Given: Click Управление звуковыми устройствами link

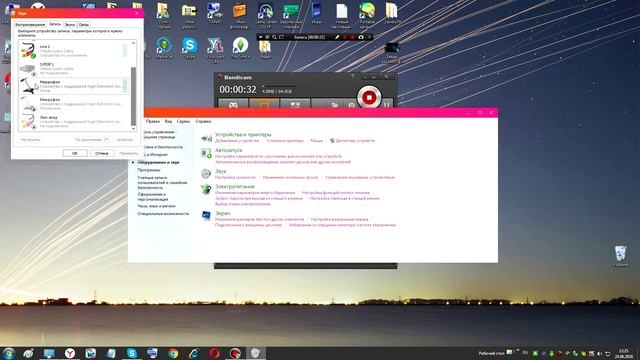Looking at the screenshot, I should [360, 178].
